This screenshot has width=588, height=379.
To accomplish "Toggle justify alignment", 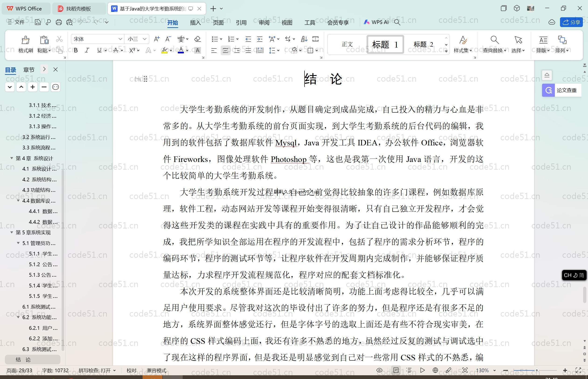I will 248,50.
